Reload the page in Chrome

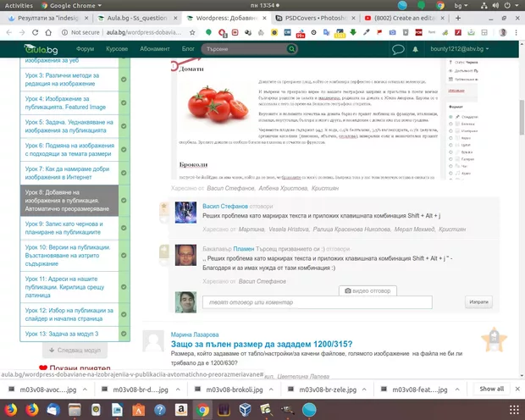(35, 32)
